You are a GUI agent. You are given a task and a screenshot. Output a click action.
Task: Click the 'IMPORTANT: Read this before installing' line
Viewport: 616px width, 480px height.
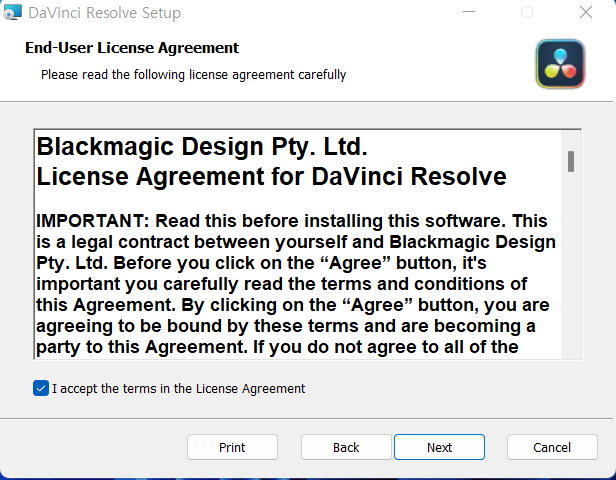pos(292,221)
